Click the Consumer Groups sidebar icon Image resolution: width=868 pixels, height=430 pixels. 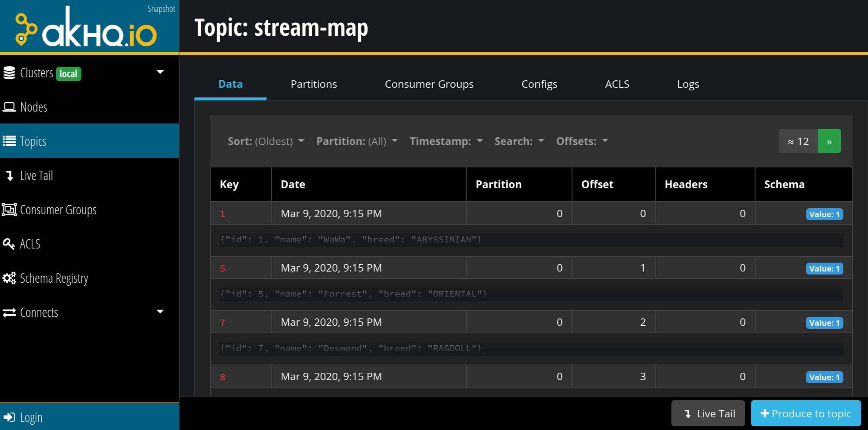click(9, 210)
